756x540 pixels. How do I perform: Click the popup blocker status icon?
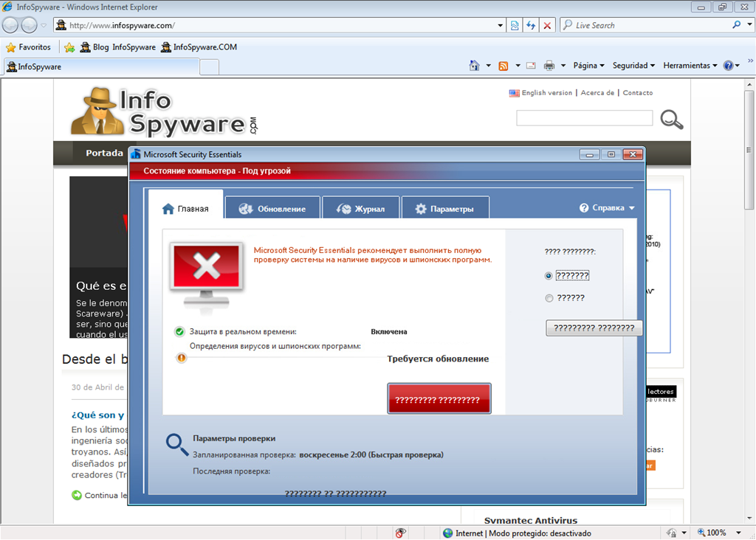[x=400, y=533]
